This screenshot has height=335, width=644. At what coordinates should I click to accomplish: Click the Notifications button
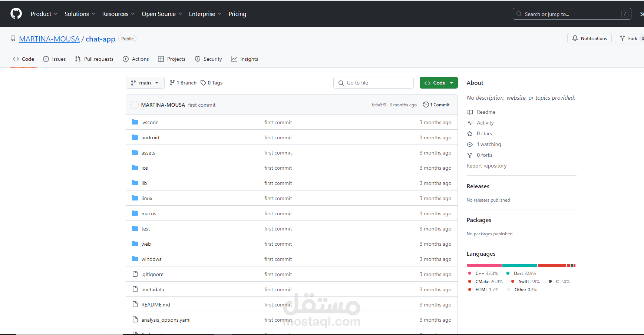click(x=589, y=38)
